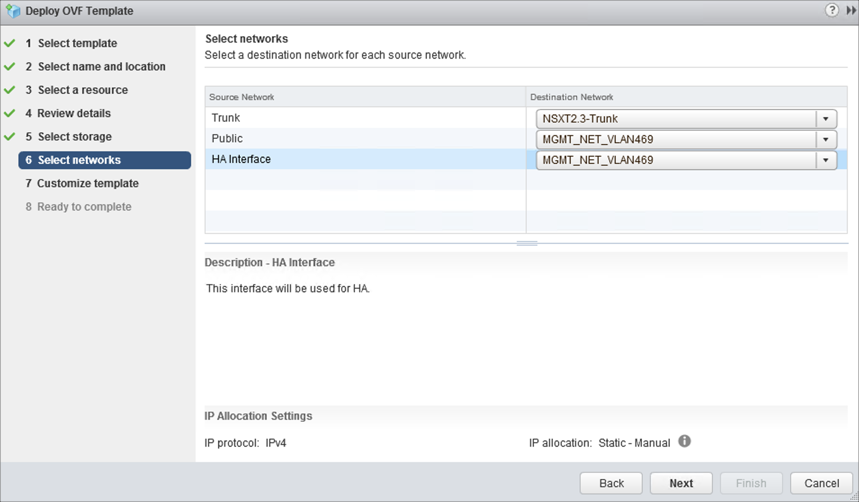Click the Destination Network column header
The width and height of the screenshot is (859, 502).
686,97
